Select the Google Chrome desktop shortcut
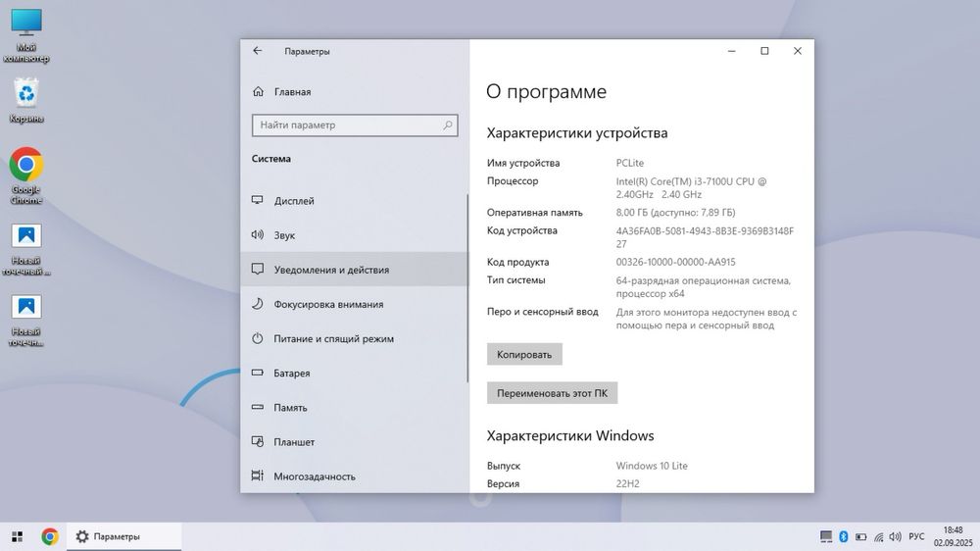This screenshot has width=980, height=551. [26, 175]
